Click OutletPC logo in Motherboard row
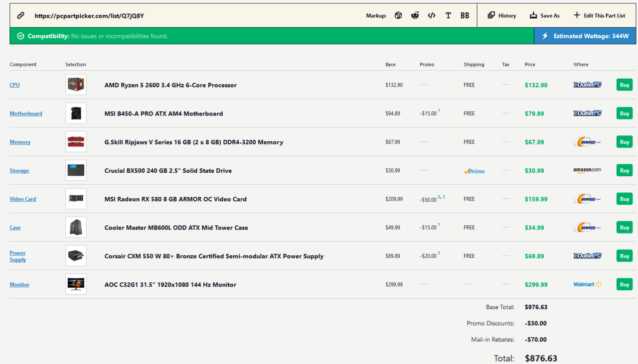Image resolution: width=638 pixels, height=364 pixels. tap(587, 113)
